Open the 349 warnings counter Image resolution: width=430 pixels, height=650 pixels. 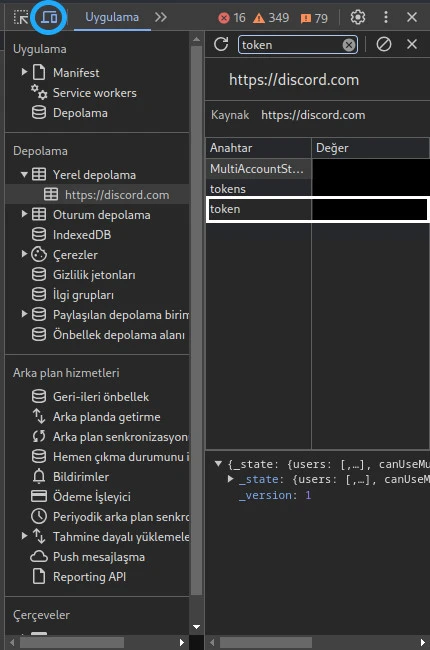pyautogui.click(x=271, y=18)
